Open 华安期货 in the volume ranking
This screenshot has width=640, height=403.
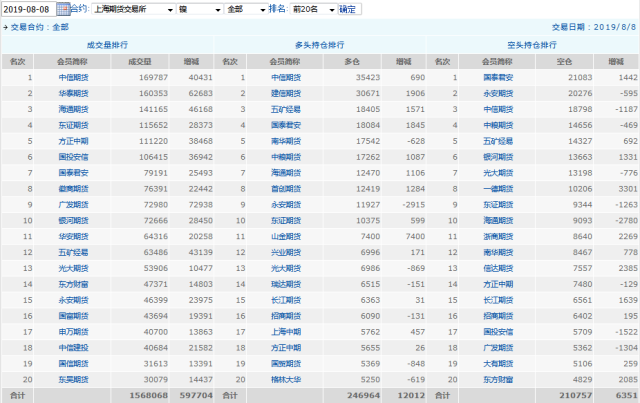click(73, 237)
